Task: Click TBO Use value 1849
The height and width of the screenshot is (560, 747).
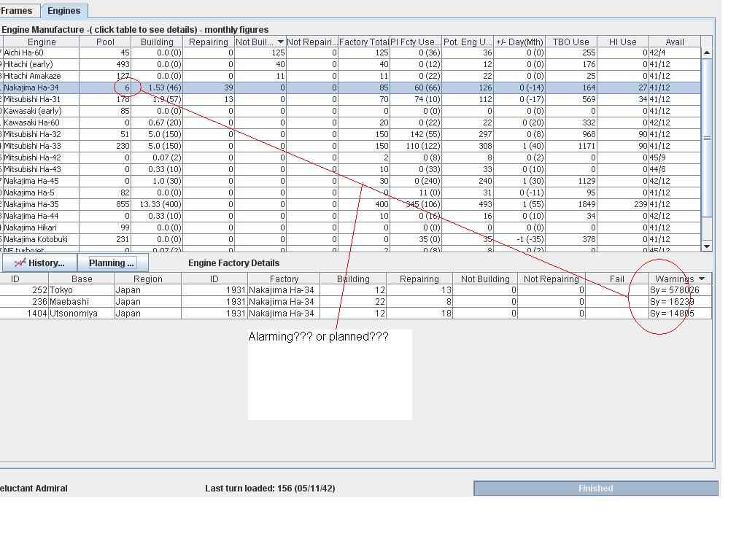Action: tap(570, 204)
